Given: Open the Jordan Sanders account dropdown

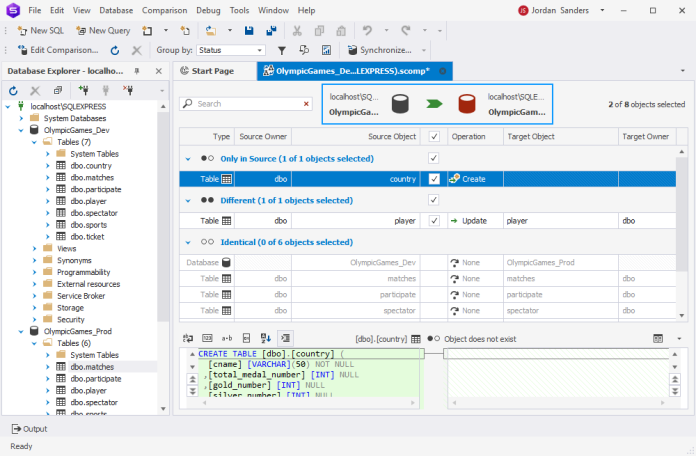Looking at the screenshot, I should click(602, 10).
